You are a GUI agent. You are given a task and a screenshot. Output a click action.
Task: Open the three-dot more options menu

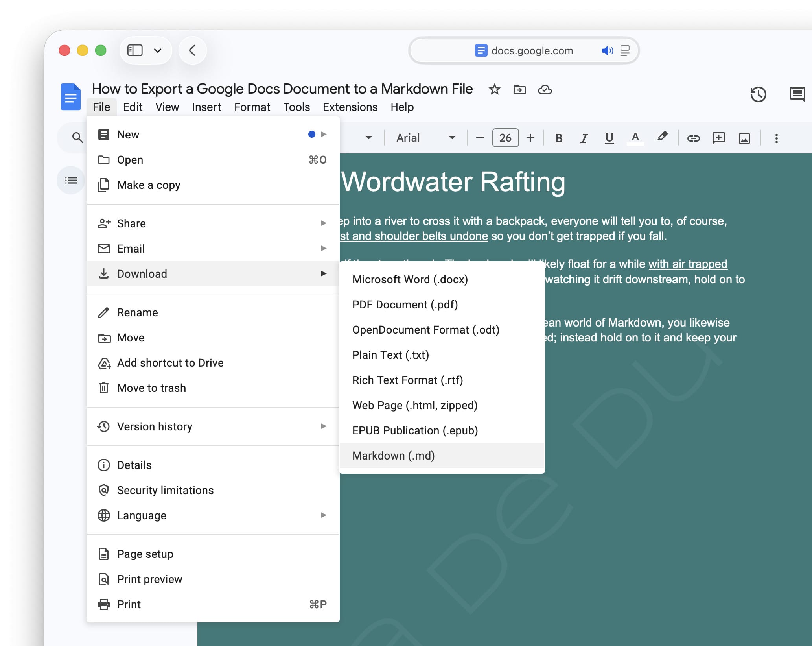[x=776, y=138]
